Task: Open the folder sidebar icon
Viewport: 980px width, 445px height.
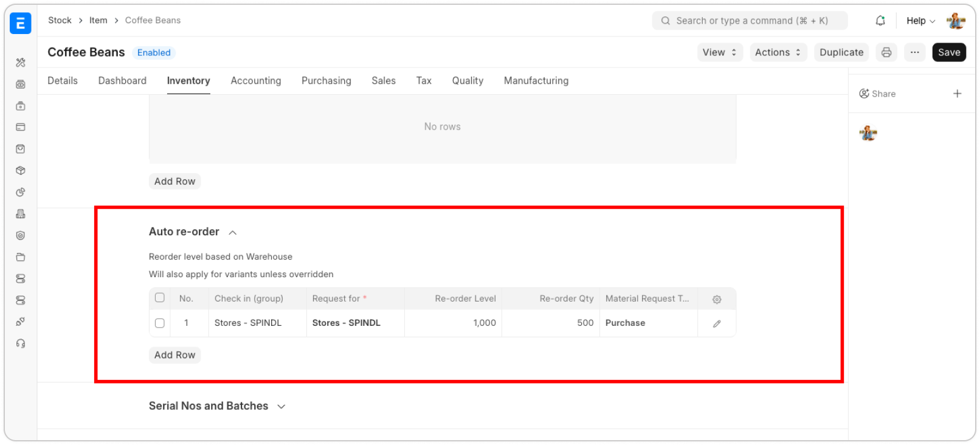Action: click(21, 257)
